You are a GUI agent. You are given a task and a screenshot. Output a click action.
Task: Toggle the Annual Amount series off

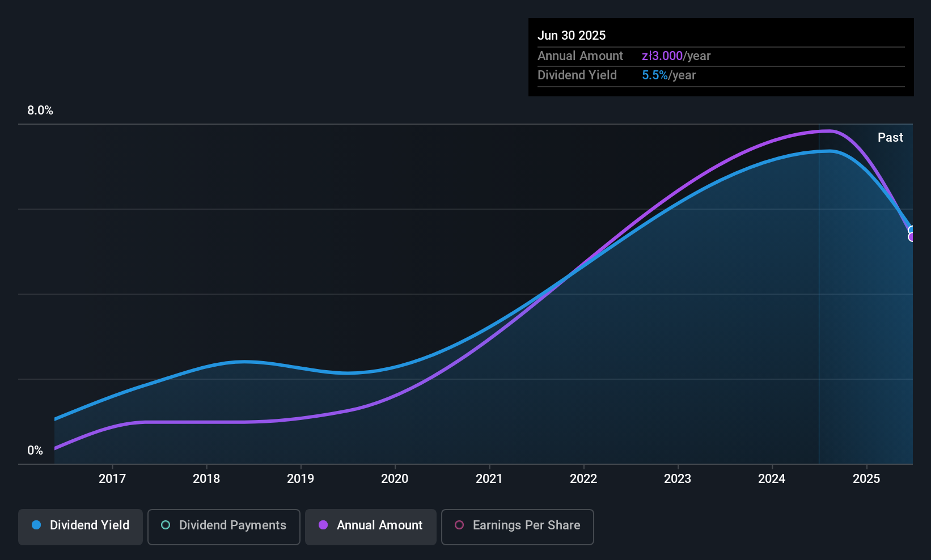click(x=370, y=527)
